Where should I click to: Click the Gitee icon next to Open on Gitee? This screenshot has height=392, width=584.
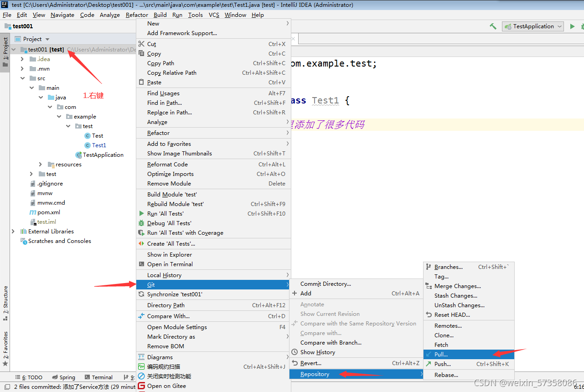click(x=141, y=386)
